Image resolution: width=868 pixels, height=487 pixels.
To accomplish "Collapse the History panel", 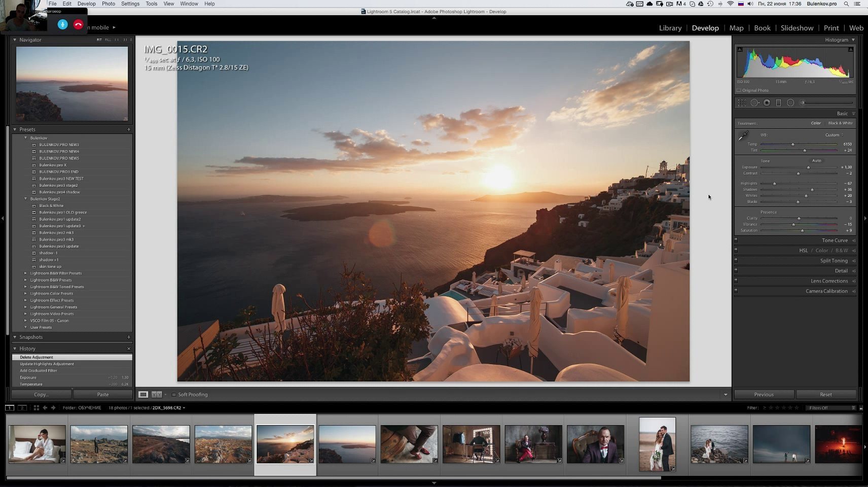I will pyautogui.click(x=15, y=349).
